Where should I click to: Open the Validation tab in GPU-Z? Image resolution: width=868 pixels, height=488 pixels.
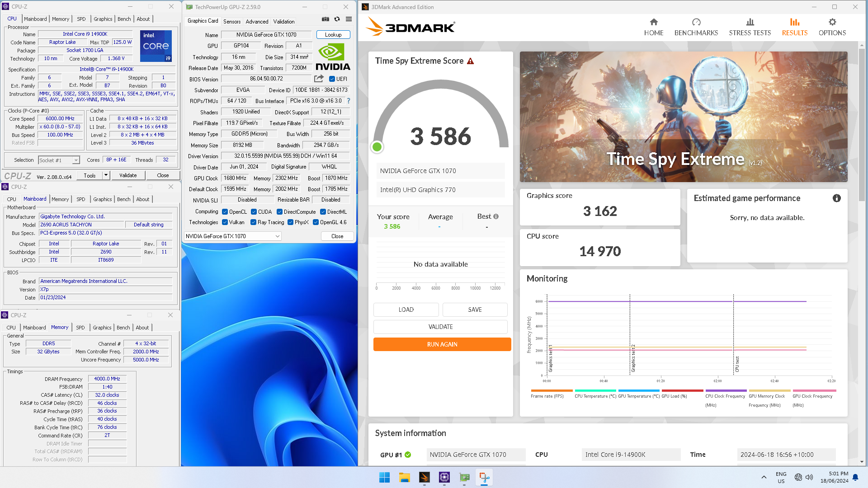coord(284,21)
